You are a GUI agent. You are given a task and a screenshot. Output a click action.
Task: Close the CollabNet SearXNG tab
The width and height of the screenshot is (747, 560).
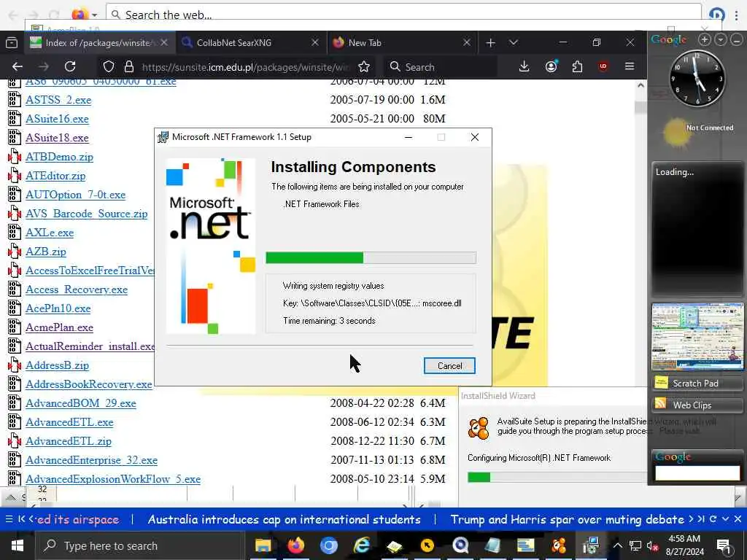click(315, 43)
